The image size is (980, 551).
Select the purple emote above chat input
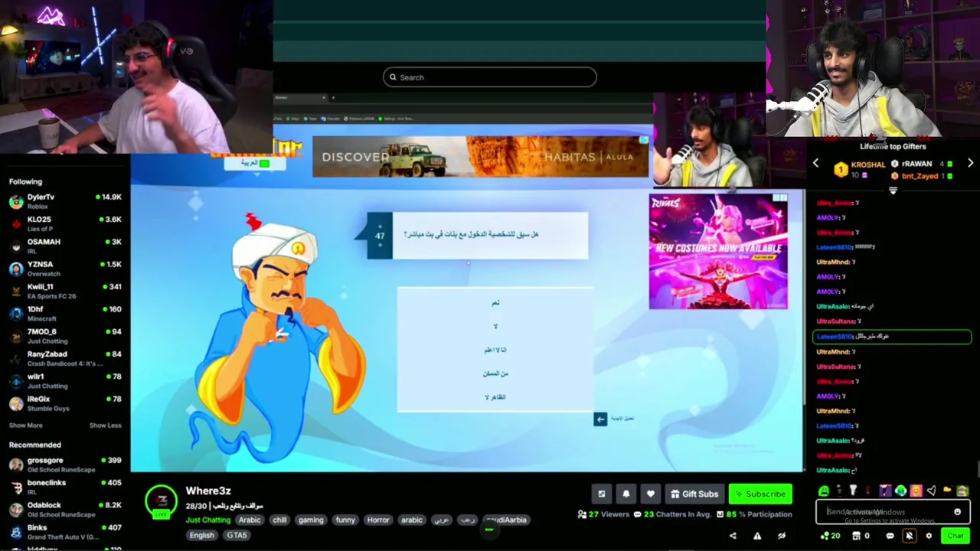(885, 491)
